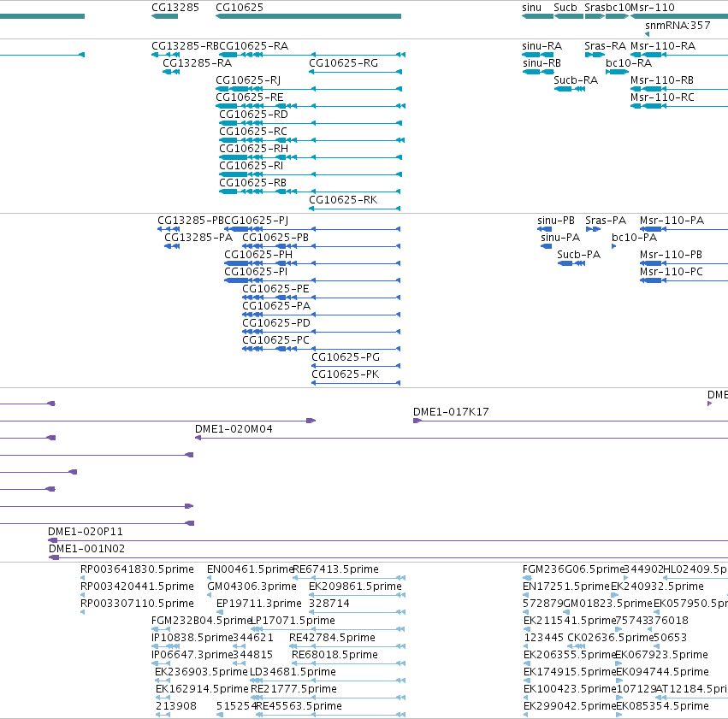Select protein bc10-PA
Screen dimensions: 728x719
point(634,238)
